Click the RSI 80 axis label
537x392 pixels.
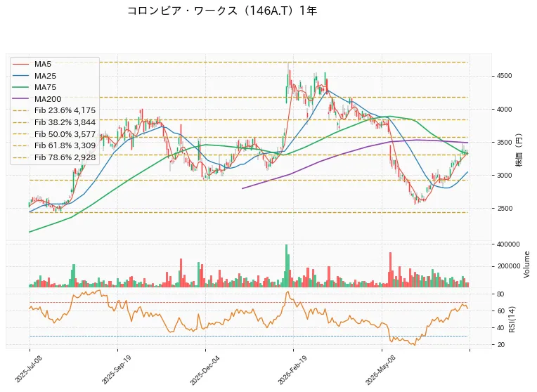(x=500, y=294)
